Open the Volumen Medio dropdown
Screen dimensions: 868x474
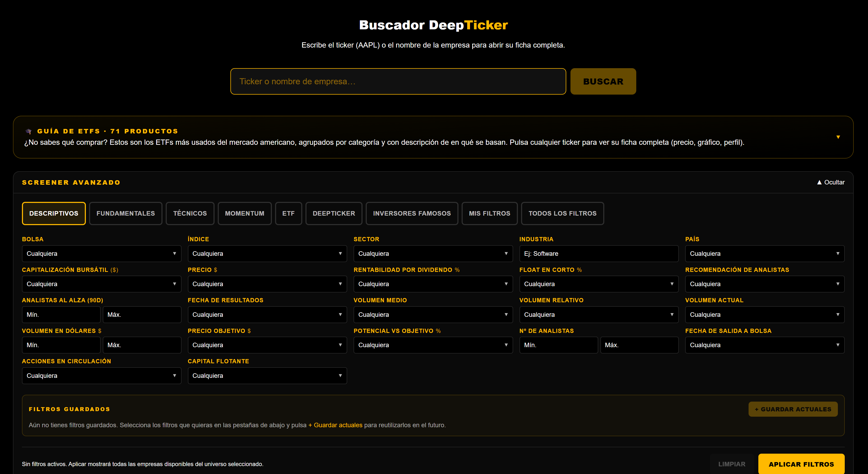(x=433, y=315)
